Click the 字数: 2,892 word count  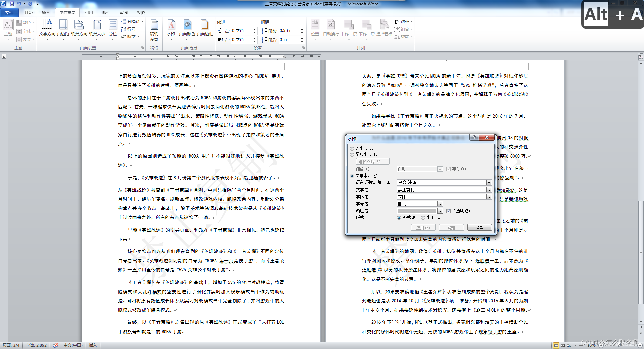pos(36,345)
